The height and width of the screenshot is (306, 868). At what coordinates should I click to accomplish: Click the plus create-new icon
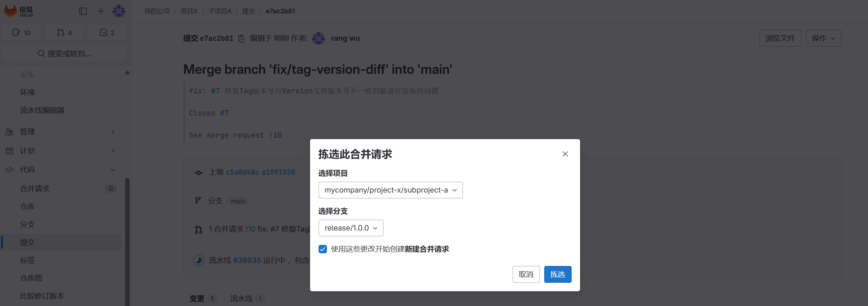(x=101, y=11)
